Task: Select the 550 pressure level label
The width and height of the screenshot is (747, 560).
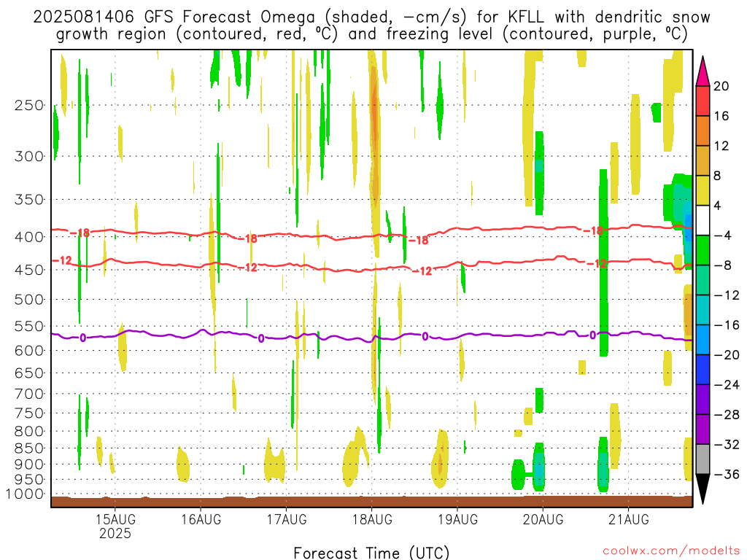Action: 29,326
